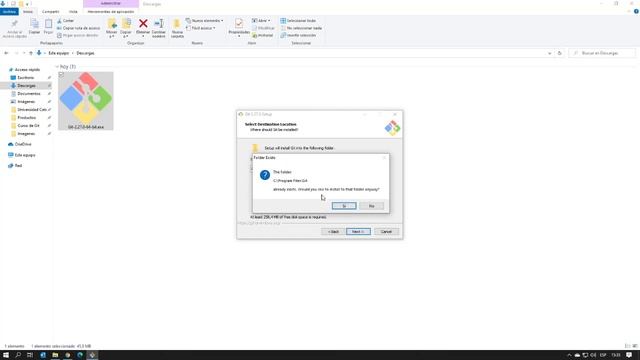
Task: Open the notification center icon
Action: 629,355
